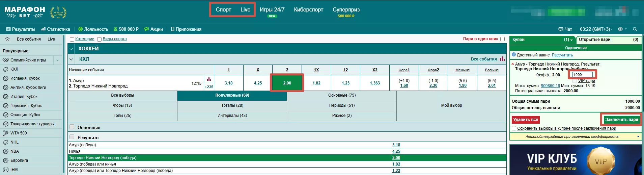Image resolution: width=644 pixels, height=175 pixels.
Task: Open search via magnifier icon
Action: [x=635, y=29]
